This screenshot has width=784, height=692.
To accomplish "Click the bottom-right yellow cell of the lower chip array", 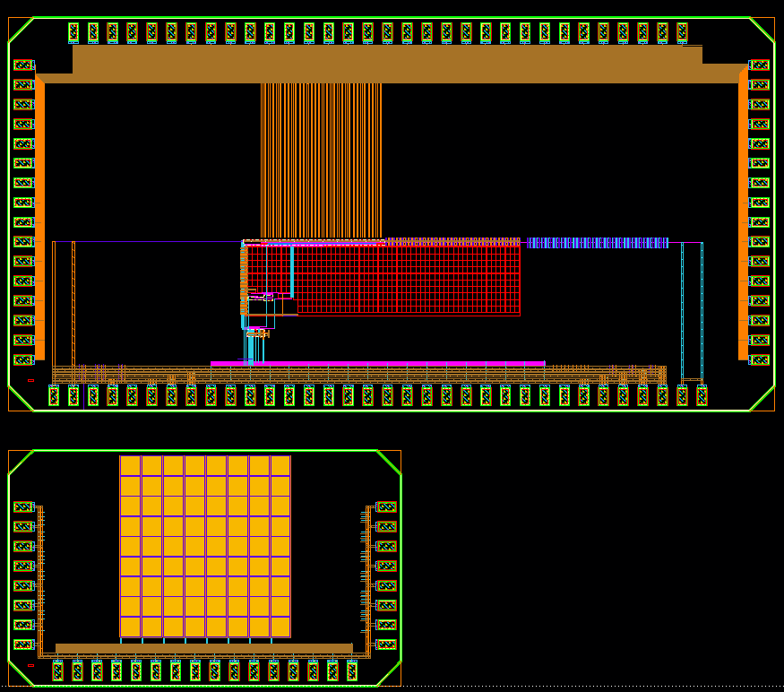I will pyautogui.click(x=280, y=627).
